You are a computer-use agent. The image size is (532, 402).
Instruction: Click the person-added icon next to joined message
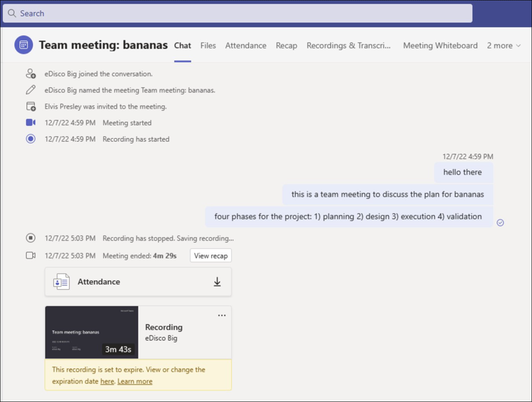click(x=30, y=74)
